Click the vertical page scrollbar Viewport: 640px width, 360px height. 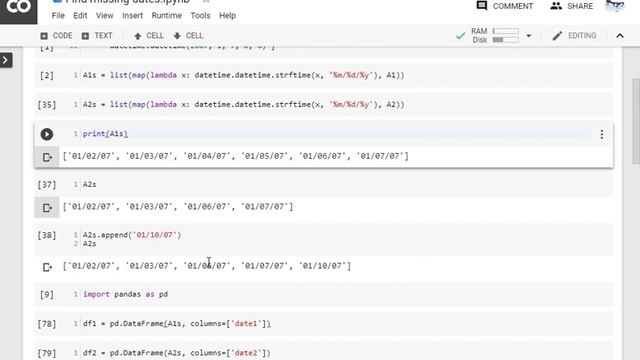pyautogui.click(x=636, y=121)
